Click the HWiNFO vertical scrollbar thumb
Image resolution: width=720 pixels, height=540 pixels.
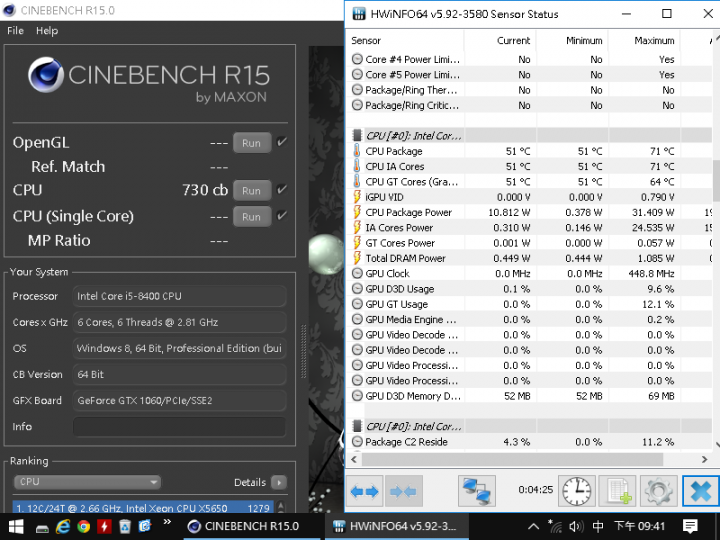click(716, 180)
